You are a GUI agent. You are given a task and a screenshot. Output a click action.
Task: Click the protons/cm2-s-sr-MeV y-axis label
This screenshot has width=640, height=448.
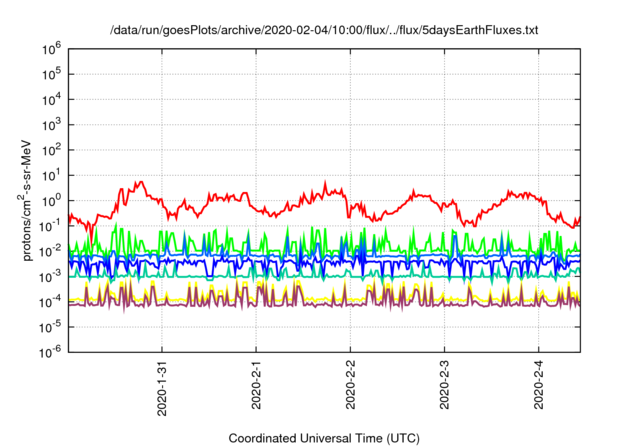pyautogui.click(x=25, y=200)
